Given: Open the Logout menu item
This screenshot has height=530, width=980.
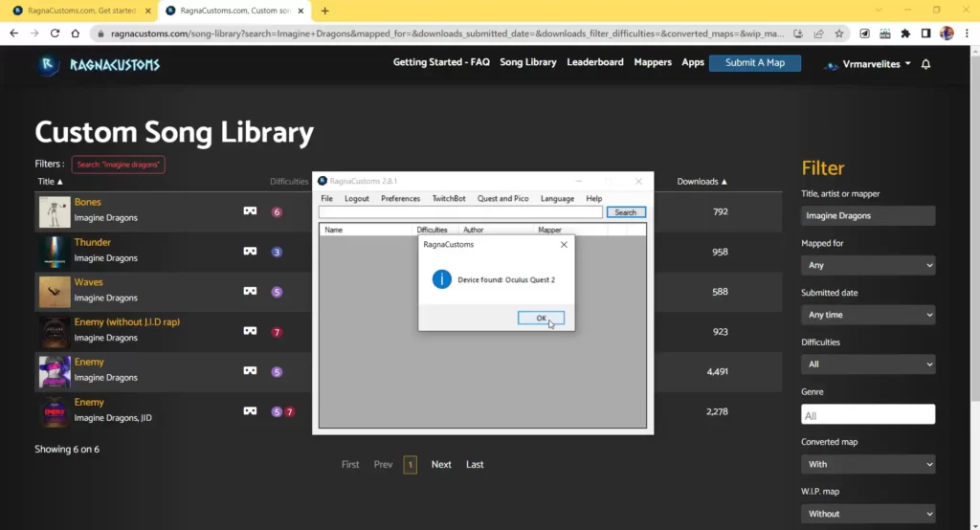Looking at the screenshot, I should coord(357,198).
